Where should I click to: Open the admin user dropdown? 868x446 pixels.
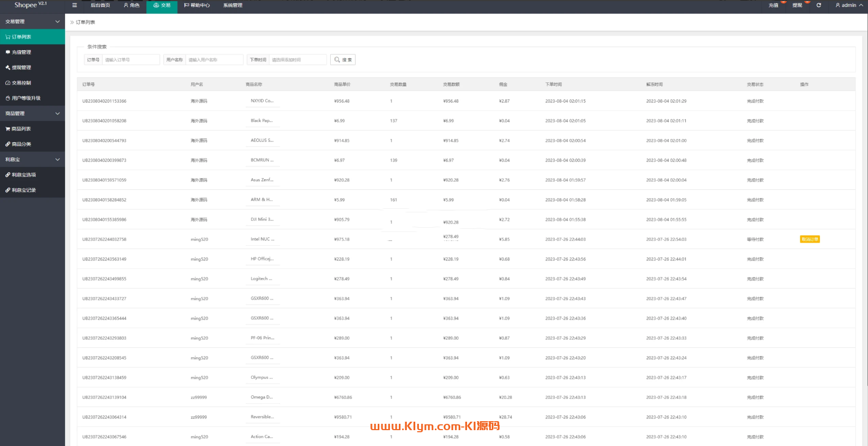[x=849, y=5]
